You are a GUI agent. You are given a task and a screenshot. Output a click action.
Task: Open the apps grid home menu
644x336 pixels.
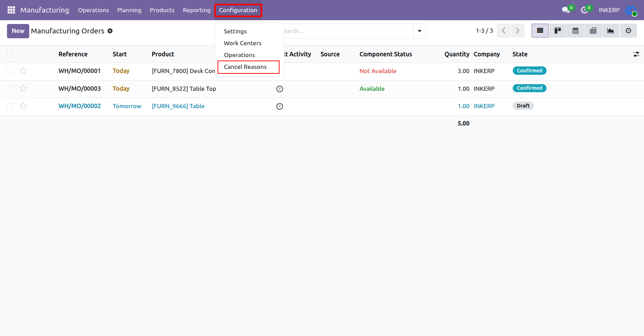(x=11, y=10)
